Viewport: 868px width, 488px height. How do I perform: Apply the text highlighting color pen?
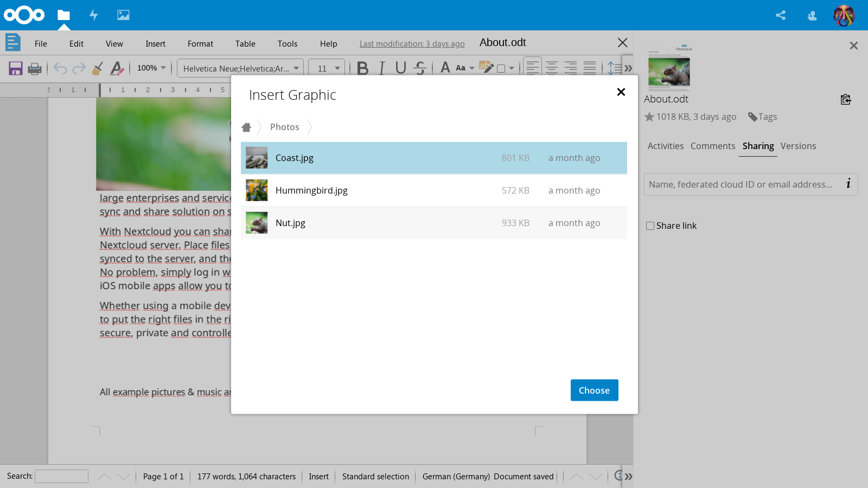click(486, 67)
